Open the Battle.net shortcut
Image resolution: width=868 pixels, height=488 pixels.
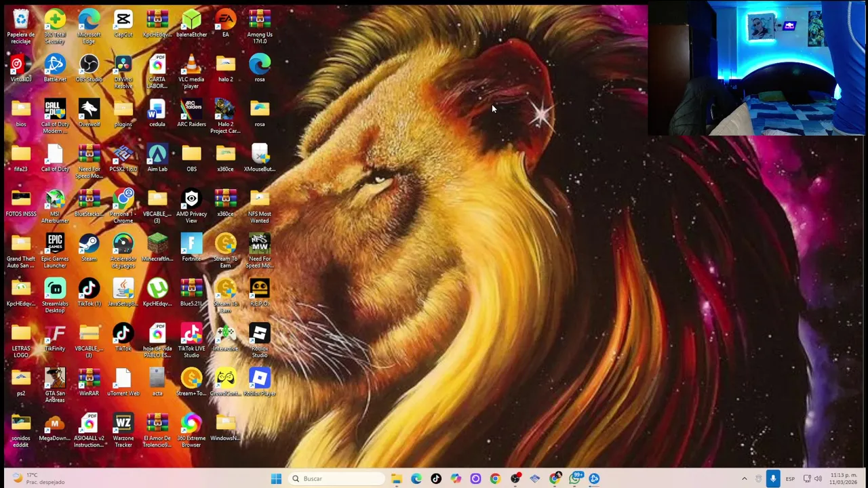point(55,68)
